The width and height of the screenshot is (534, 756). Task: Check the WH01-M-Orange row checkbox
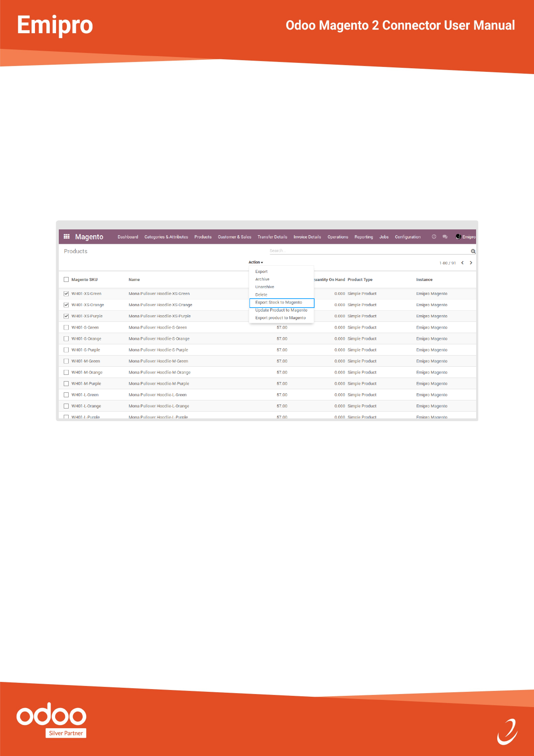click(66, 372)
